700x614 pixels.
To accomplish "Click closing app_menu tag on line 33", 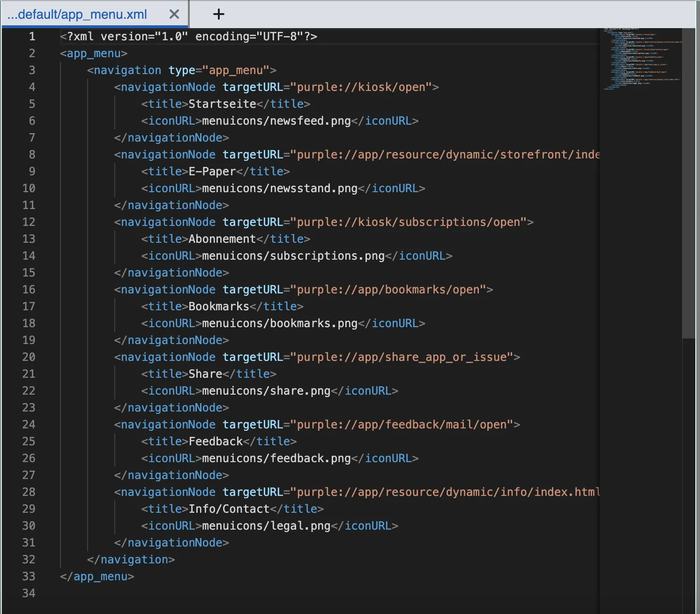I will [97, 577].
